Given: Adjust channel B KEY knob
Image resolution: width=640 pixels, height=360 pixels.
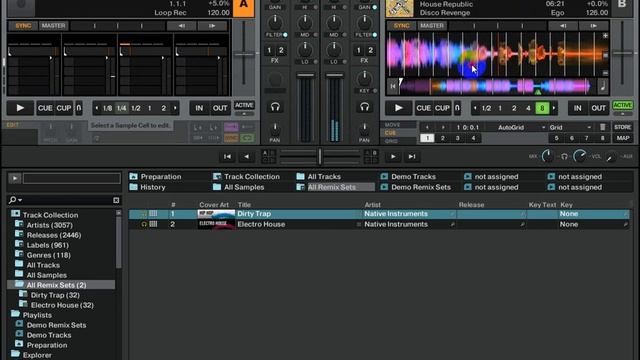Looking at the screenshot, I should coord(364,78).
